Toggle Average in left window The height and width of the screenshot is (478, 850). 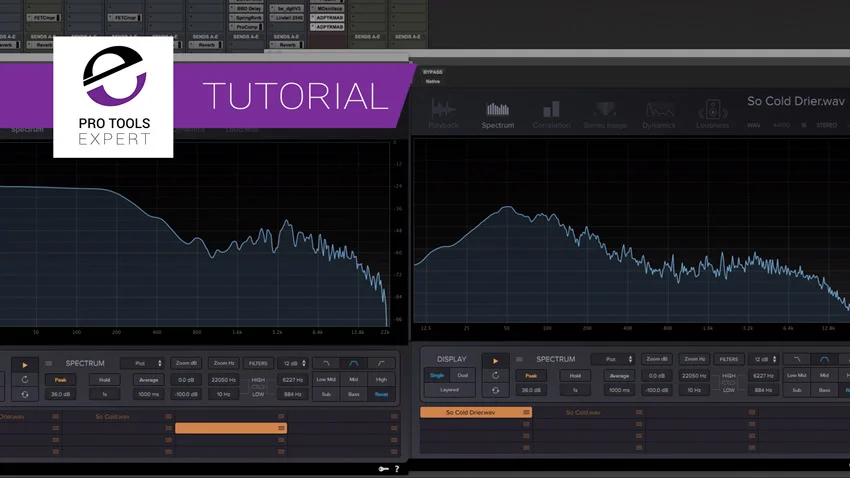pyautogui.click(x=149, y=380)
